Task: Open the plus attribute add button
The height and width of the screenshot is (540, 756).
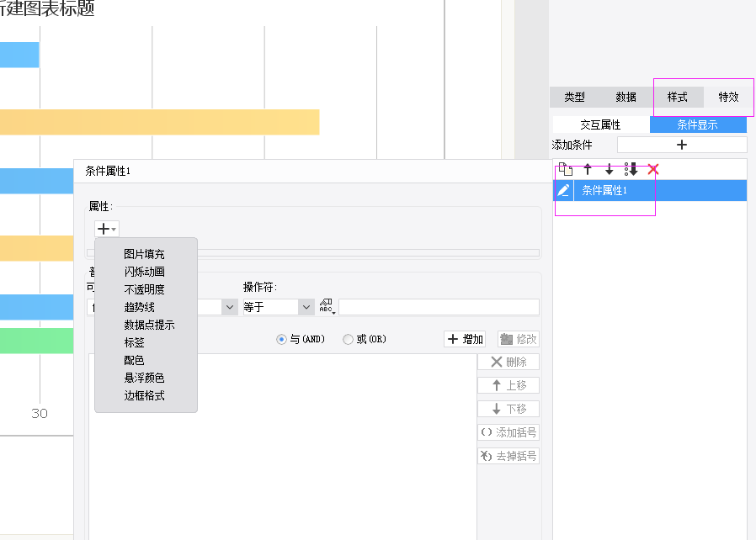Action: 107,229
